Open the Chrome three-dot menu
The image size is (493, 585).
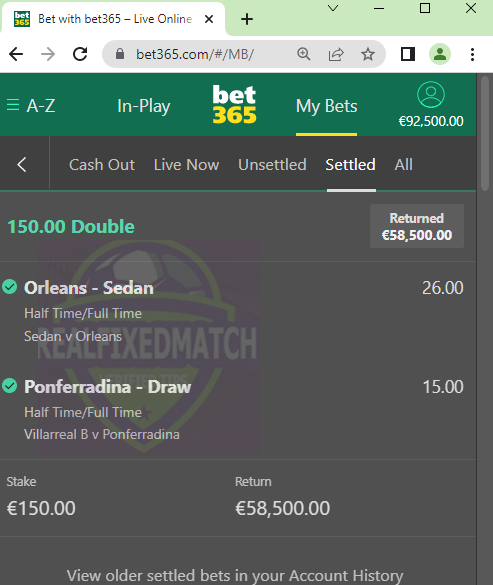(472, 54)
